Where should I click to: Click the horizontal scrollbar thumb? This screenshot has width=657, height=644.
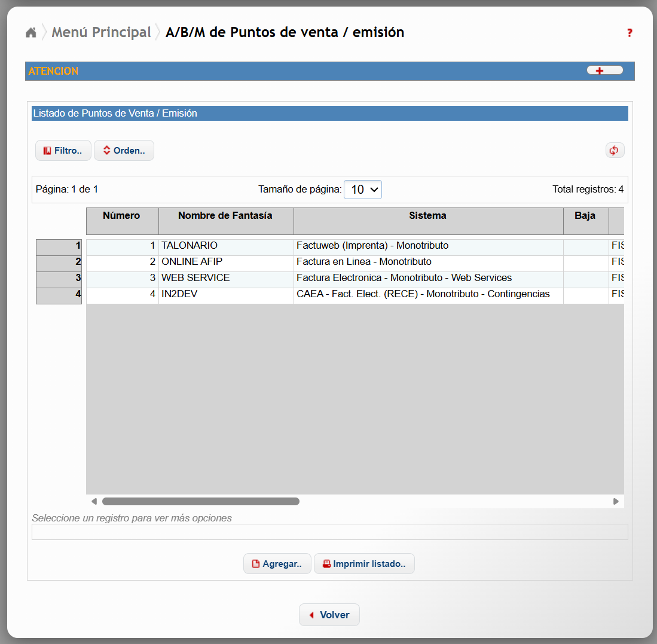[201, 502]
